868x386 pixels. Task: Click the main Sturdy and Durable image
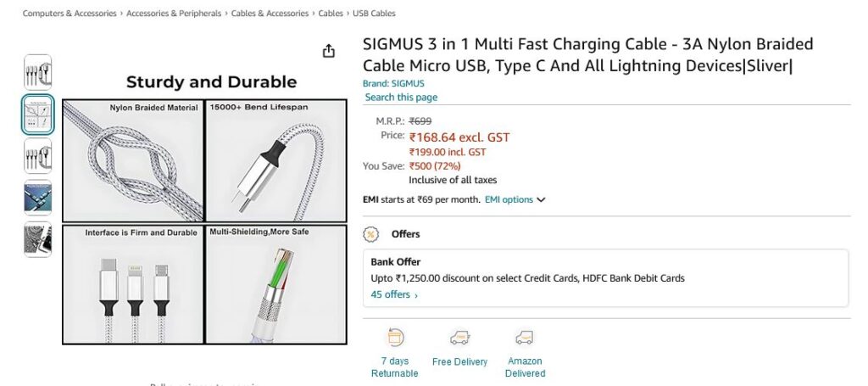(x=204, y=212)
